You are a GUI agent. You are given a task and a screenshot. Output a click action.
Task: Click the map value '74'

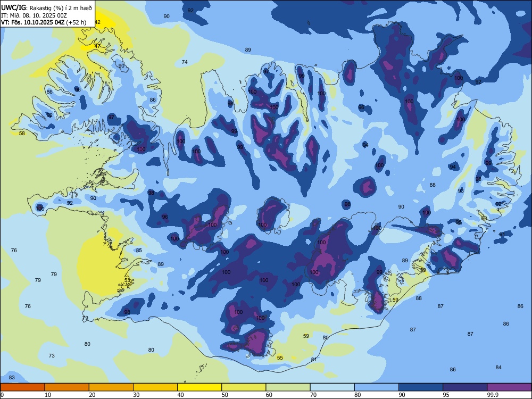pos(185,62)
